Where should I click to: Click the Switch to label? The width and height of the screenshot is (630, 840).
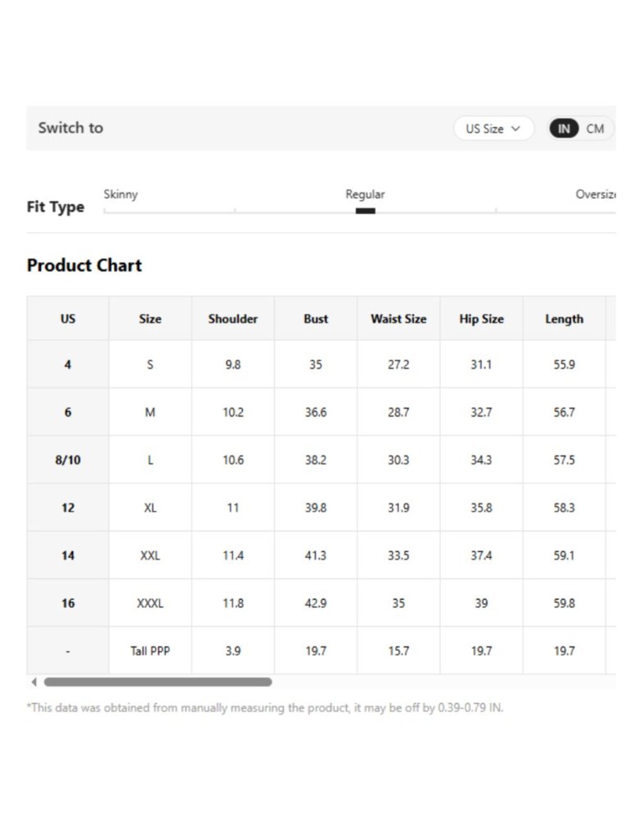[x=71, y=128]
